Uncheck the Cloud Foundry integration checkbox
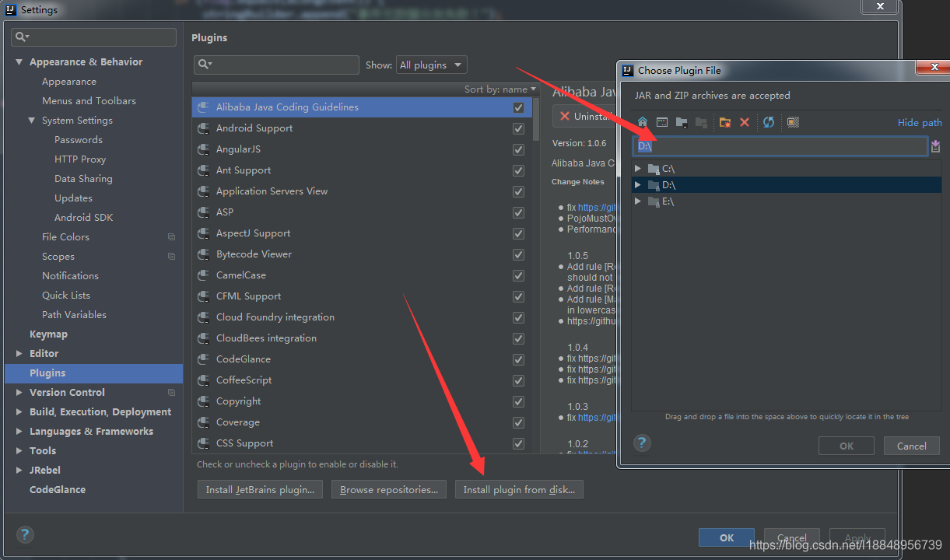Screen dimensions: 950x560 [518, 317]
